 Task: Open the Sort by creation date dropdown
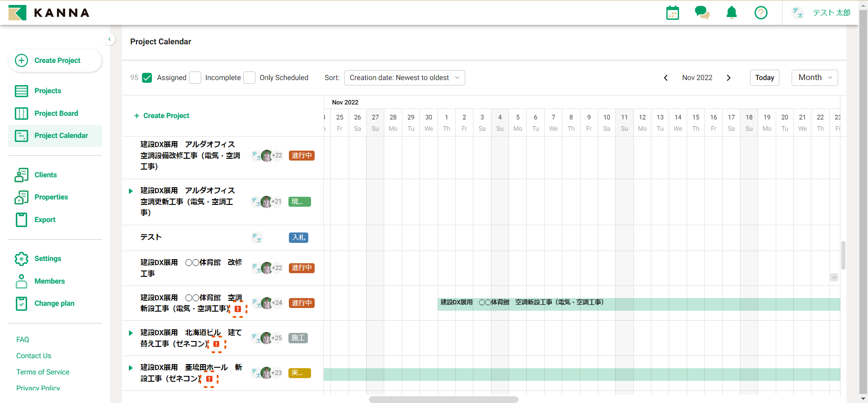click(404, 78)
